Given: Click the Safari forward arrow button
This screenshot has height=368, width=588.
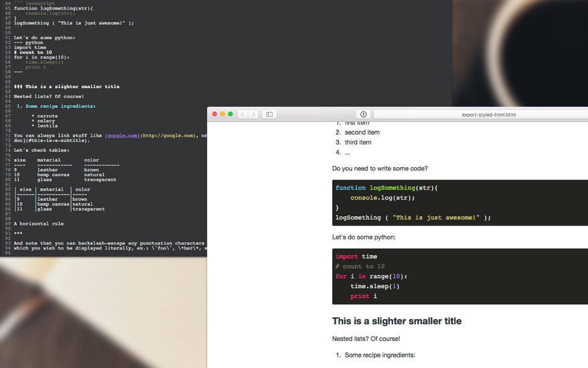Looking at the screenshot, I should click(x=254, y=114).
